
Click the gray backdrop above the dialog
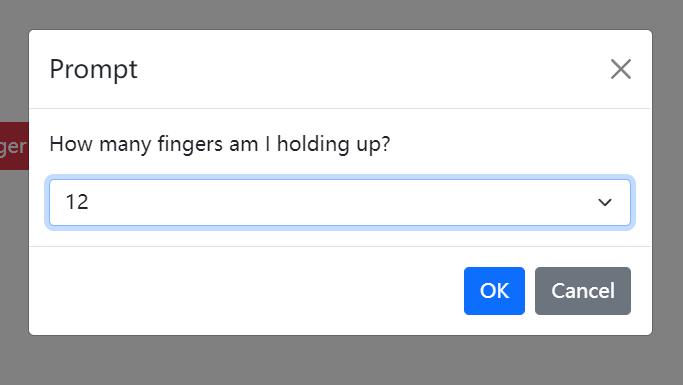tap(340, 14)
